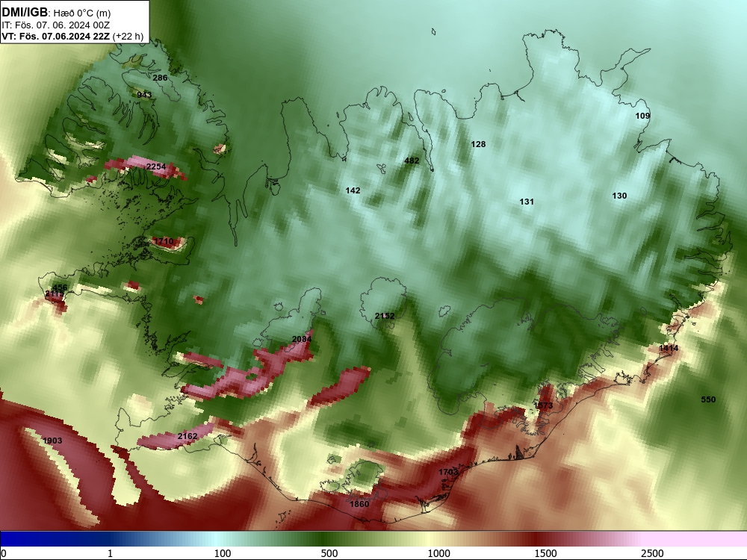
Task: Click the 'Hæð 0°C (m)' parameter label
Action: click(x=82, y=13)
